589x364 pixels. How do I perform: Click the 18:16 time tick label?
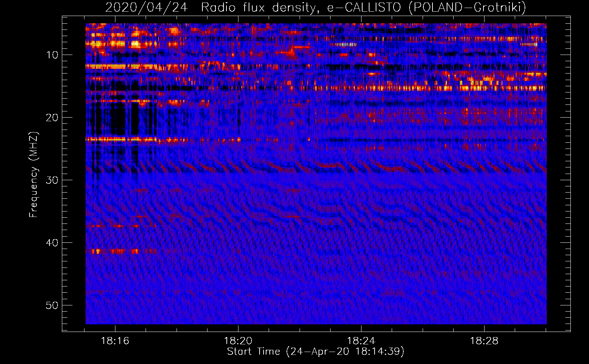(x=115, y=341)
